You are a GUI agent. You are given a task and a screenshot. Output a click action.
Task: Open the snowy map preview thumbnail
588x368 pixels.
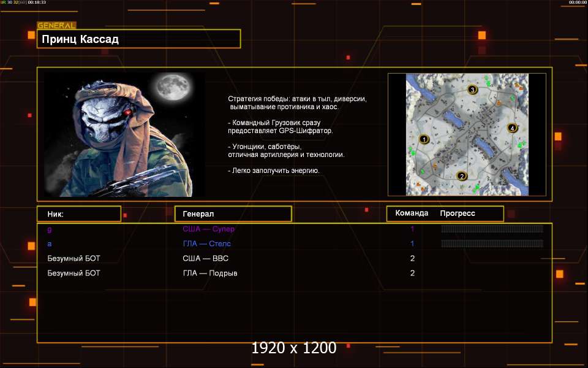click(x=467, y=134)
